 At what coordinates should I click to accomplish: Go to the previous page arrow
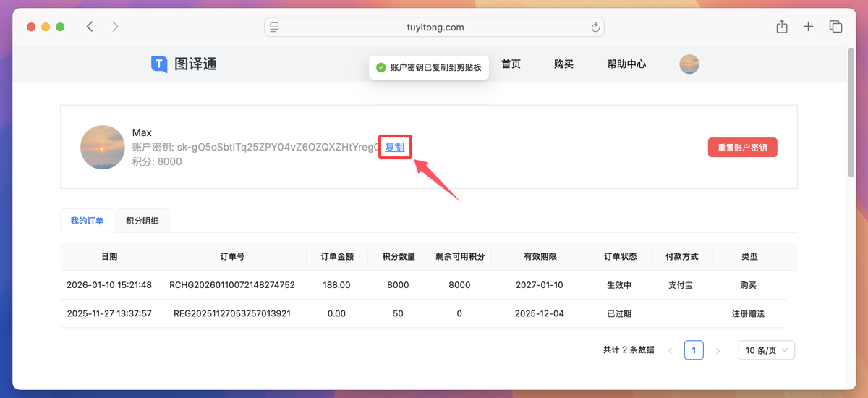point(670,351)
